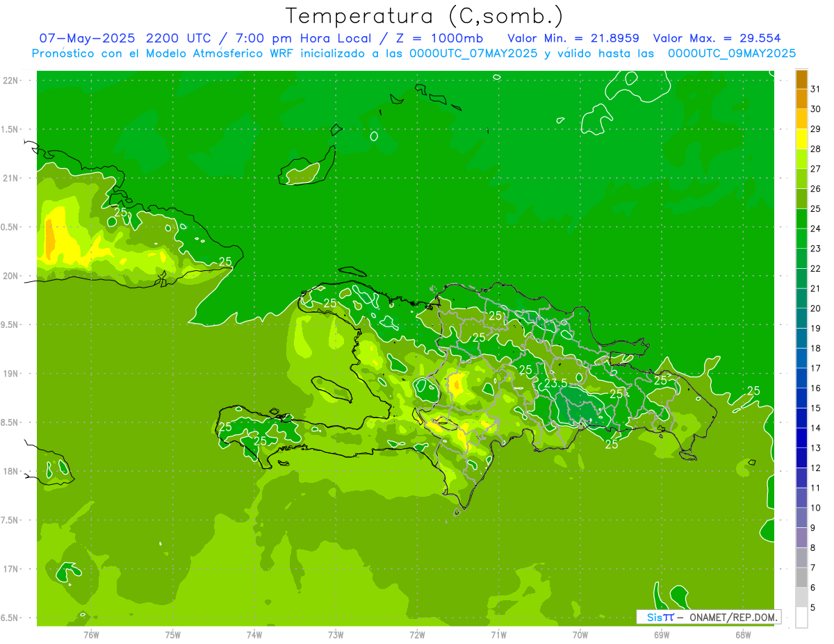The image size is (834, 644).
Task: Select the '0000UTC_07MAY2025' initialization time text
Action: pyautogui.click(x=473, y=53)
